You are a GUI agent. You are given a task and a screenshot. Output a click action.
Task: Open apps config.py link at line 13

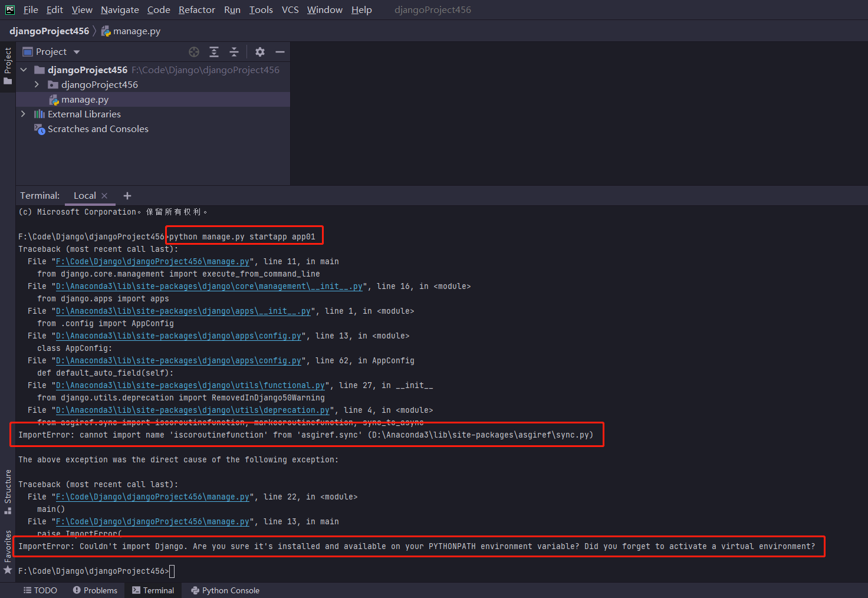pos(179,336)
